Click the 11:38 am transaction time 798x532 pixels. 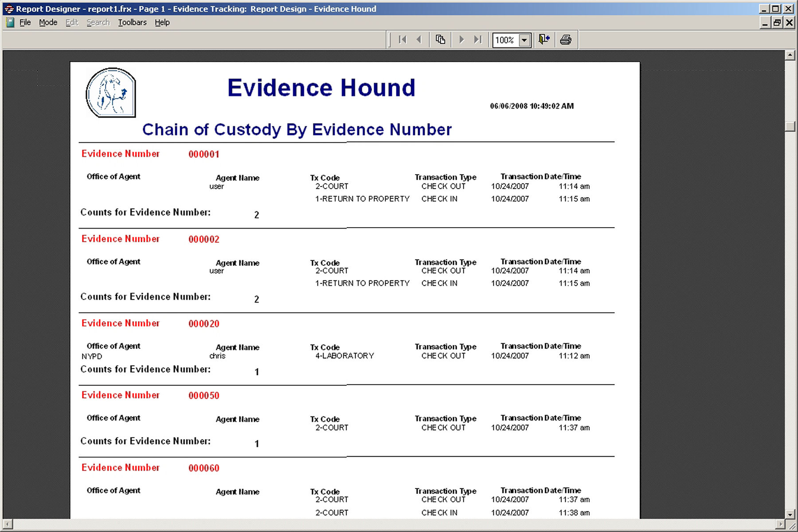tap(574, 513)
